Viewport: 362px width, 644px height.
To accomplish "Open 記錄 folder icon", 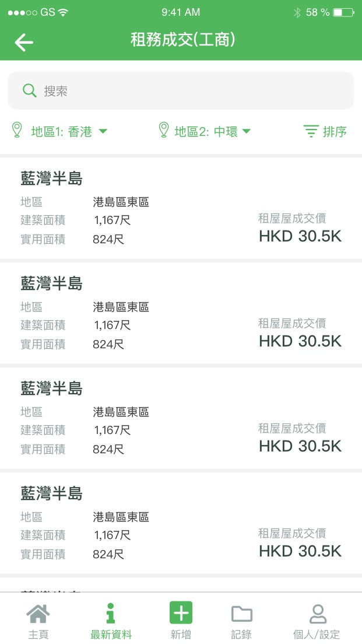I will [241, 614].
